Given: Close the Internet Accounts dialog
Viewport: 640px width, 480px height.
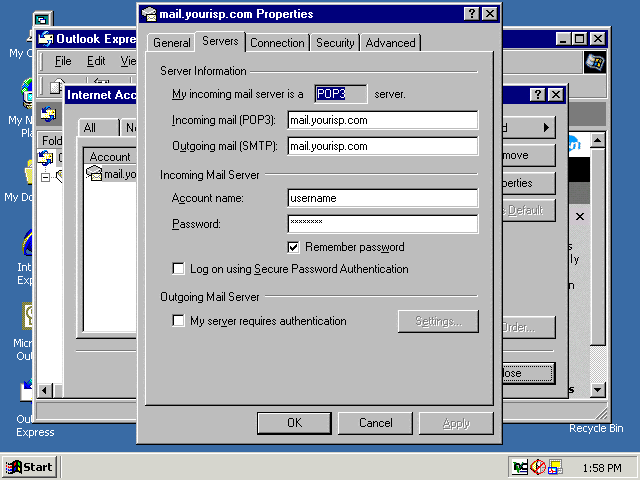Looking at the screenshot, I should pos(556,95).
